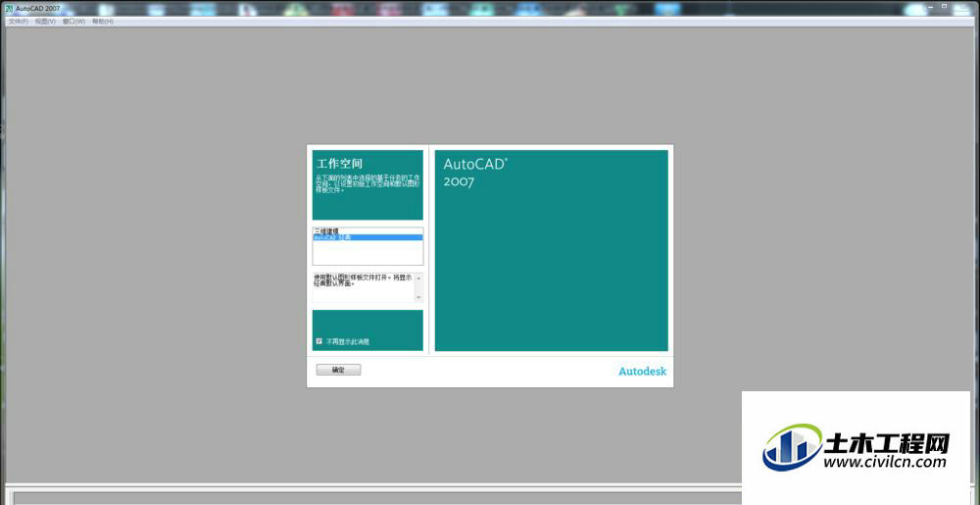Image resolution: width=980 pixels, height=505 pixels.
Task: Toggle the 不再显示此消息 checkbox
Action: pos(319,341)
